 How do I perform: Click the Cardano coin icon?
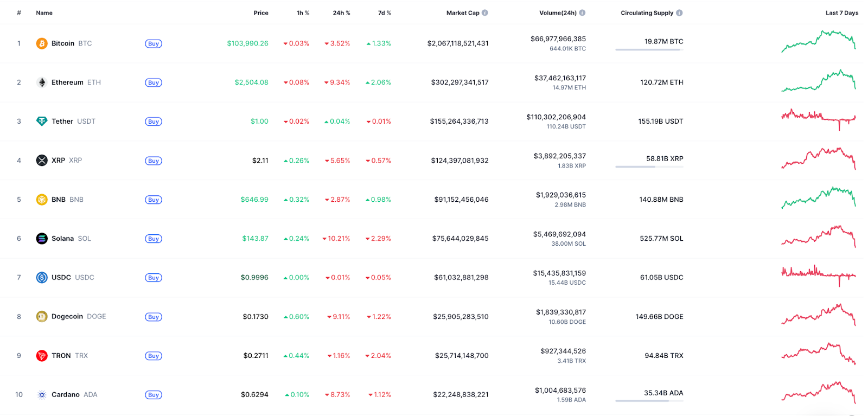click(x=42, y=395)
